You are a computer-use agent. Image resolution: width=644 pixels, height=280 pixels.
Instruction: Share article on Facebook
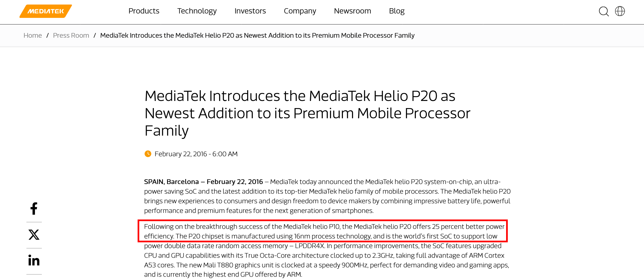point(34,208)
